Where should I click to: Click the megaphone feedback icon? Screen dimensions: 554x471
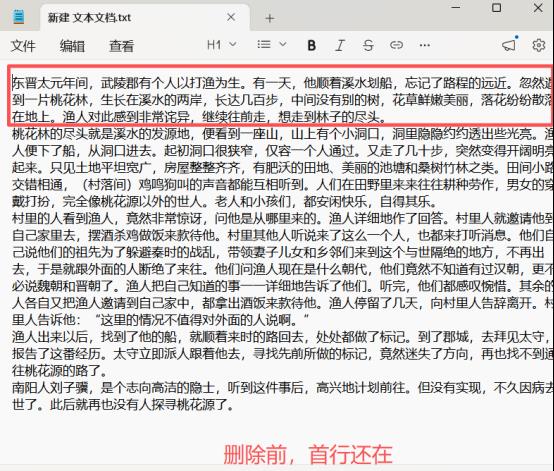510,45
